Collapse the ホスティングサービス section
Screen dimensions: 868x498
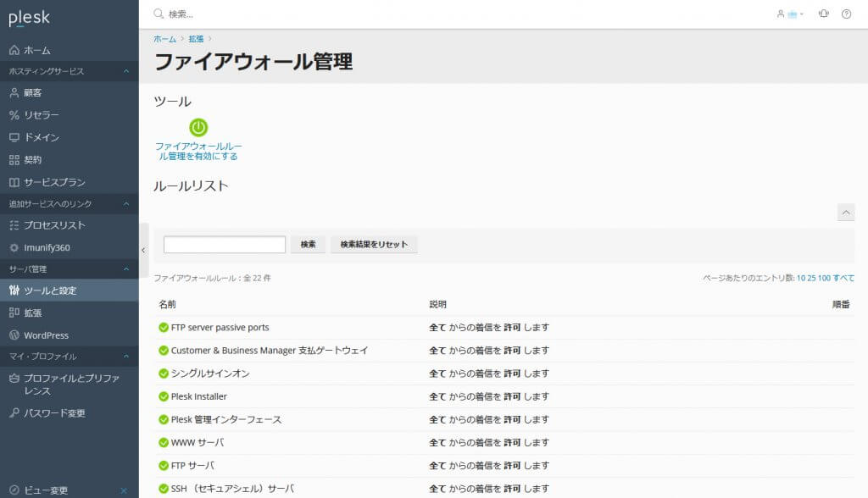click(126, 71)
